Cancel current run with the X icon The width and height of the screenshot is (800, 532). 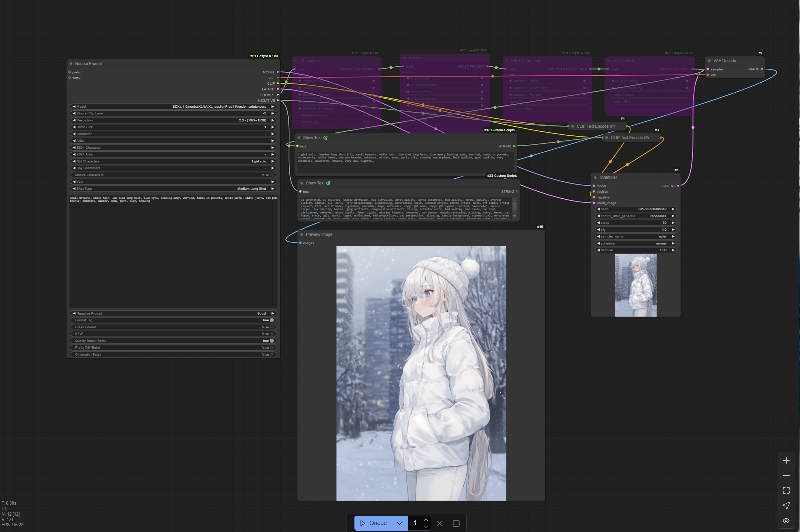click(x=440, y=523)
